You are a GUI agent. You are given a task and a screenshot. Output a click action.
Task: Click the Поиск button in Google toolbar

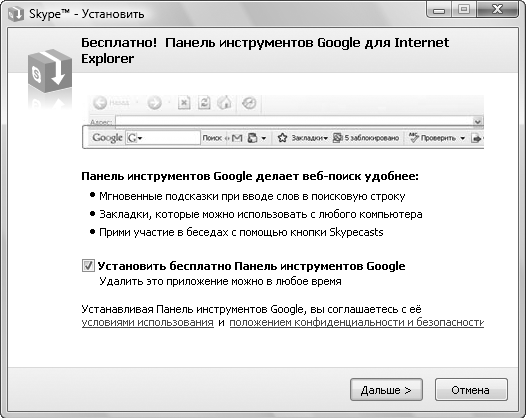[x=212, y=138]
